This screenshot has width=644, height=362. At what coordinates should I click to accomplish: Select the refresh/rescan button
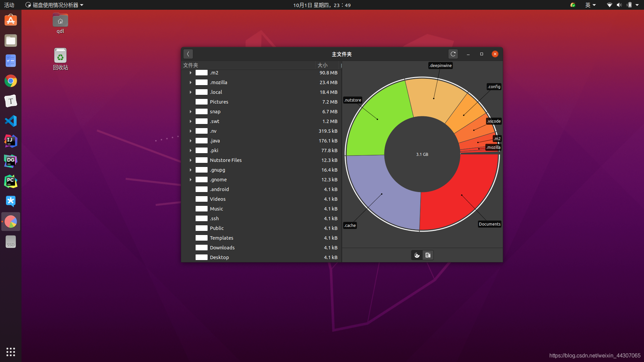[453, 54]
